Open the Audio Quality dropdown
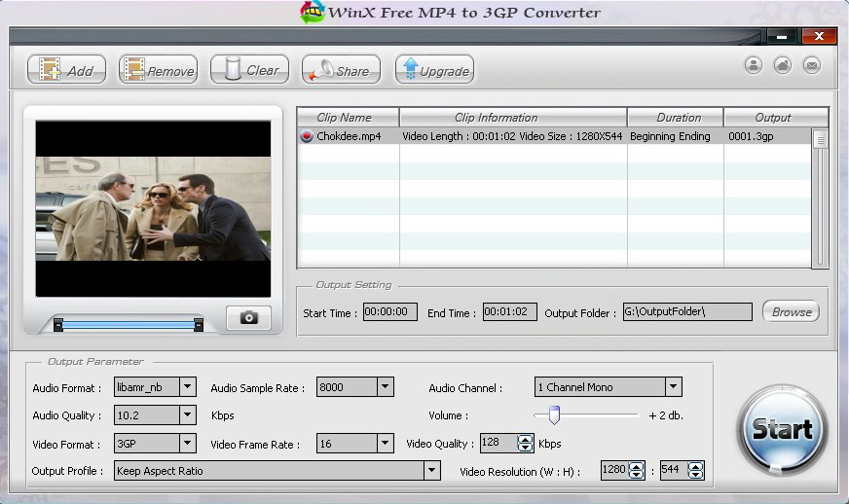849x504 pixels. [x=187, y=415]
